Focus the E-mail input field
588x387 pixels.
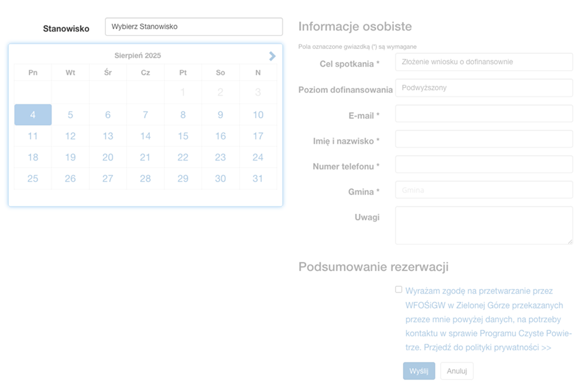coord(484,114)
